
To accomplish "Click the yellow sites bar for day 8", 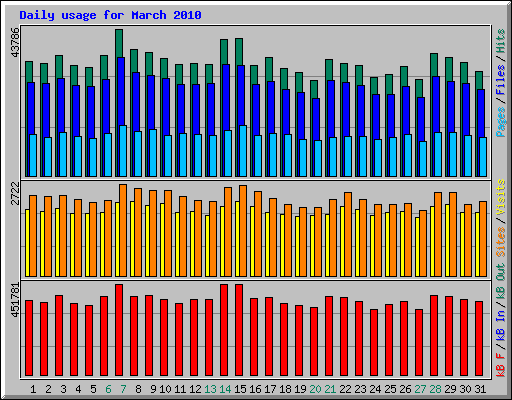I will pyautogui.click(x=132, y=239).
